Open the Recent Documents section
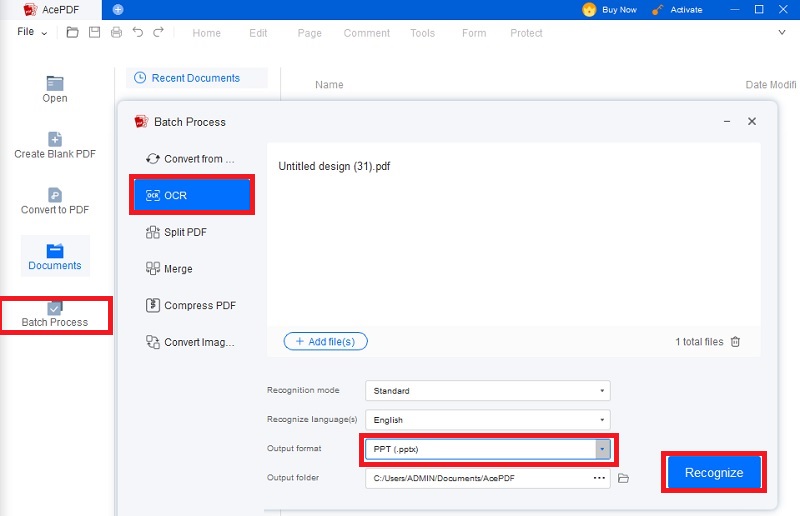Viewport: 800px width, 516px height. point(196,78)
